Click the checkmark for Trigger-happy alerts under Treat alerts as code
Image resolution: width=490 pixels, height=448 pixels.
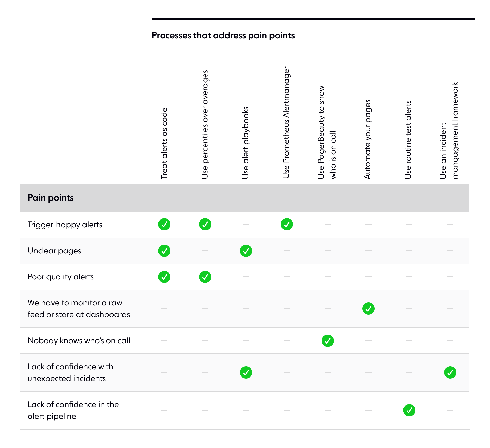pos(164,224)
